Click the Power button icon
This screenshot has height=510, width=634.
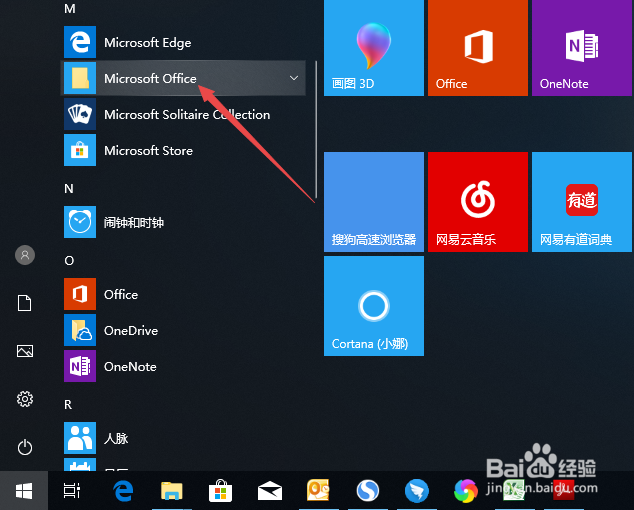[x=25, y=447]
